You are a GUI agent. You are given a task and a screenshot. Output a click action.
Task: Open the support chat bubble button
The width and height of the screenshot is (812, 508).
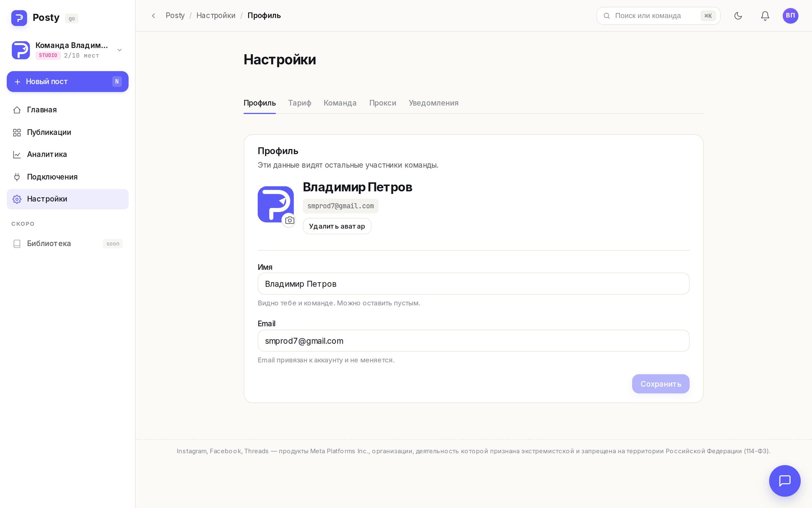785,481
